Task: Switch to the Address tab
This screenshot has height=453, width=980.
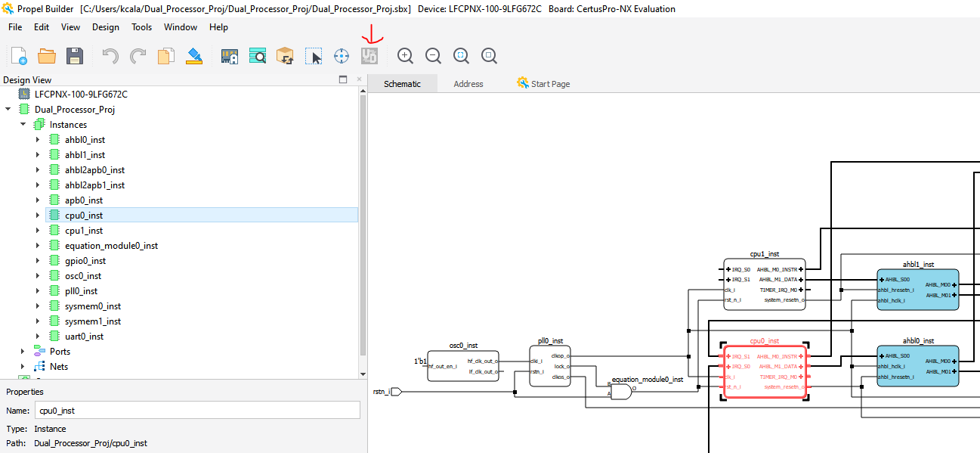Action: tap(468, 84)
